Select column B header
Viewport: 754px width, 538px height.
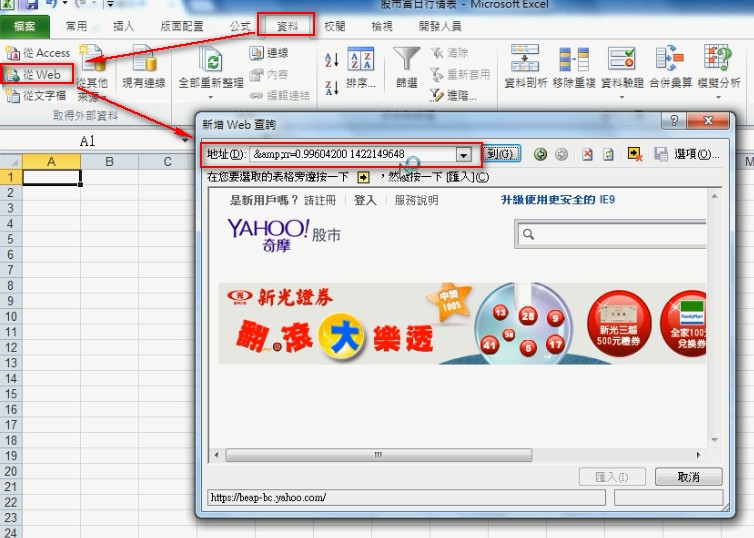point(110,162)
